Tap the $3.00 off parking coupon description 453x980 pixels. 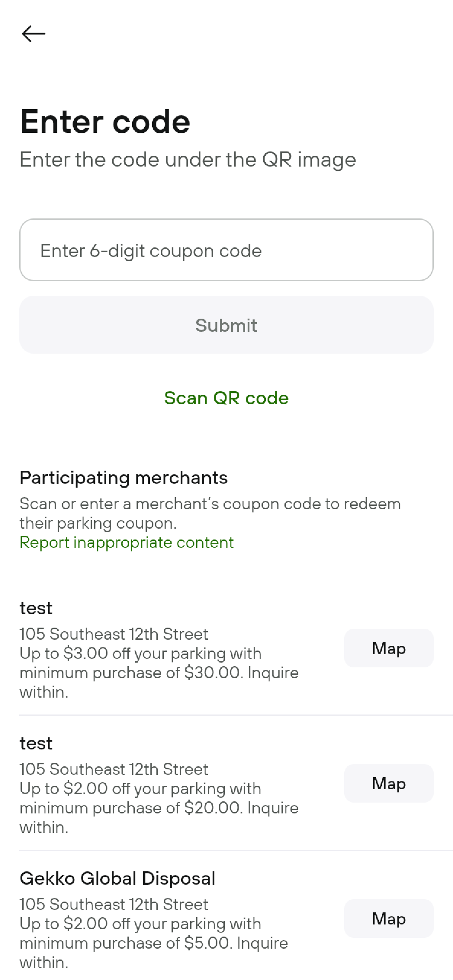pyautogui.click(x=159, y=673)
